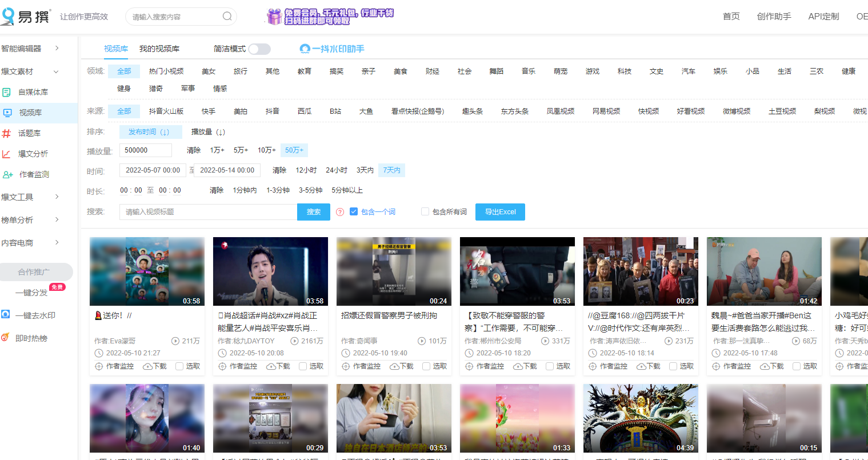Open the 爆文分析 chart icon

[x=7, y=154]
